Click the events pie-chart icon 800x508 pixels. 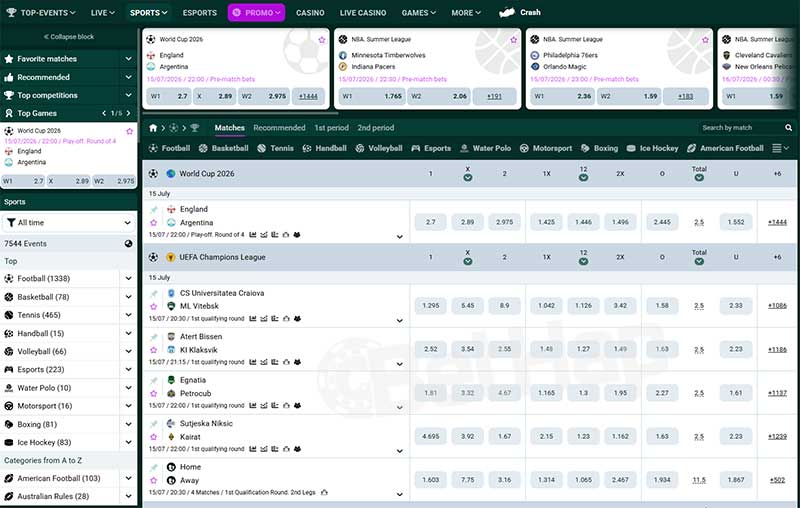tap(129, 244)
